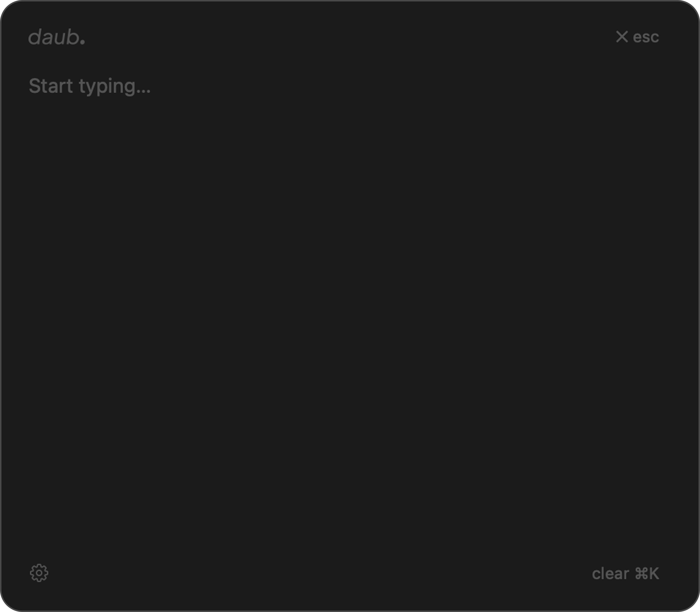Viewport: 700px width, 612px height.
Task: Click the Start typing placeholder text
Action: (x=90, y=86)
